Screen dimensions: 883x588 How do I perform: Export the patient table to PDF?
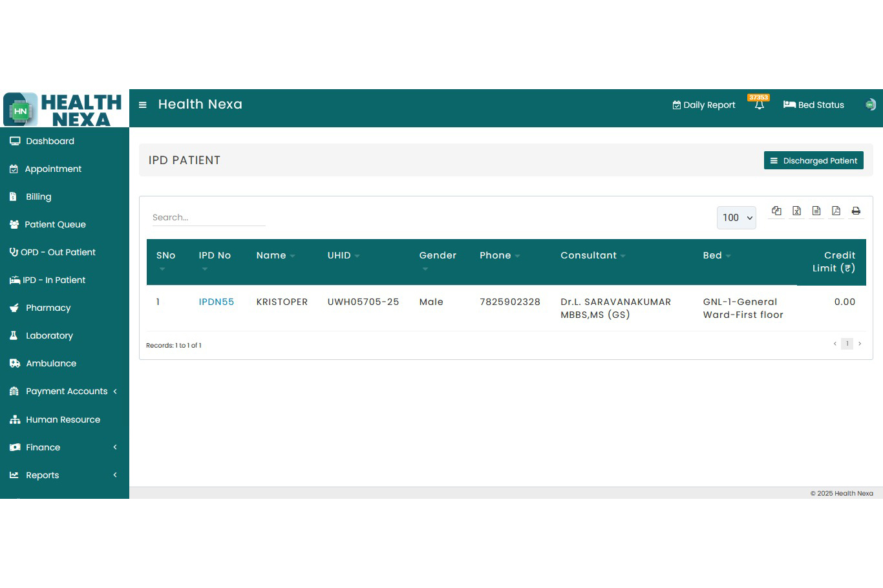point(836,211)
